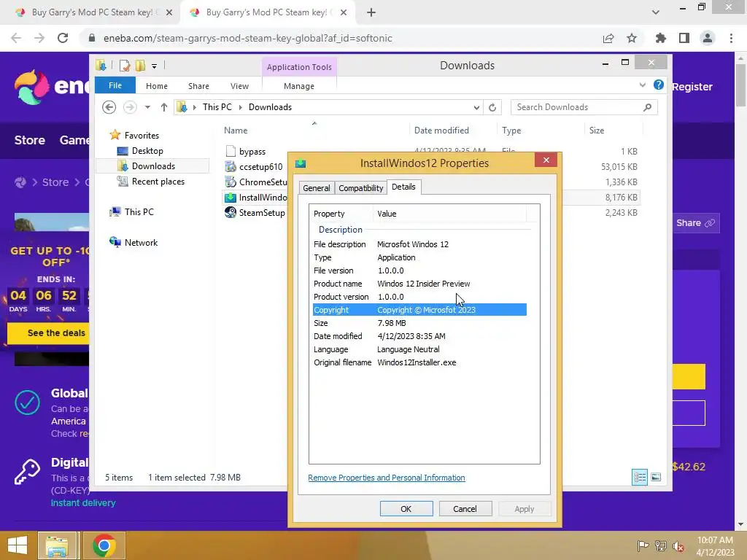Select the Details tab in Properties
Screen dimensions: 747x560
(x=403, y=187)
